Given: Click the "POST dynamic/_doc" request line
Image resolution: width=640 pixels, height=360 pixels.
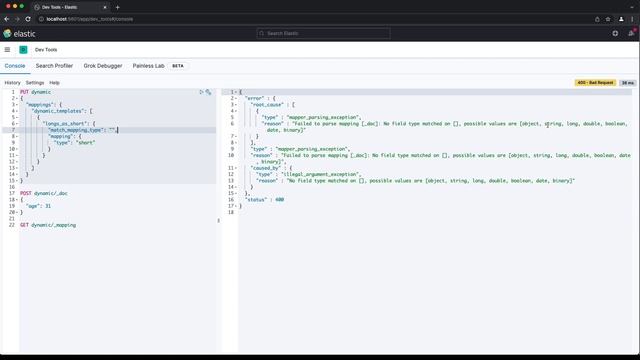Looking at the screenshot, I should pos(44,193).
